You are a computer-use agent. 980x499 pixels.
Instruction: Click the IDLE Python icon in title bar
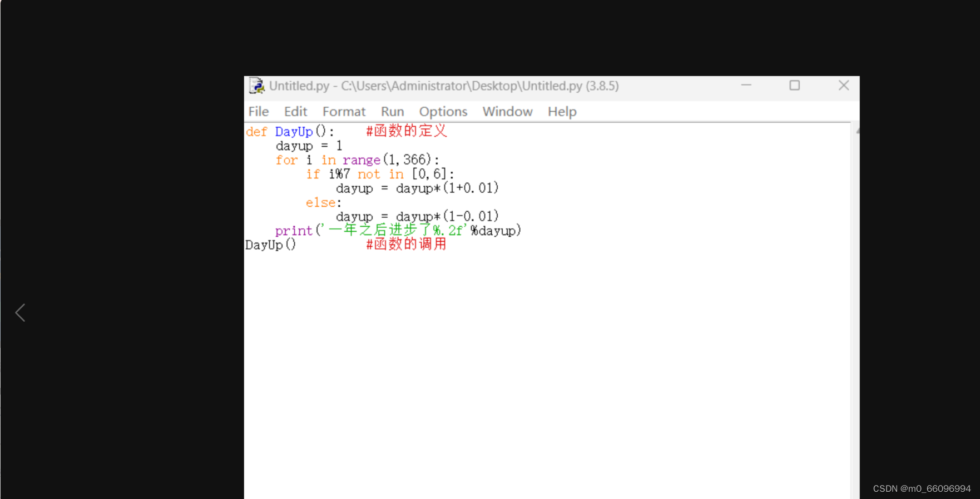point(256,86)
